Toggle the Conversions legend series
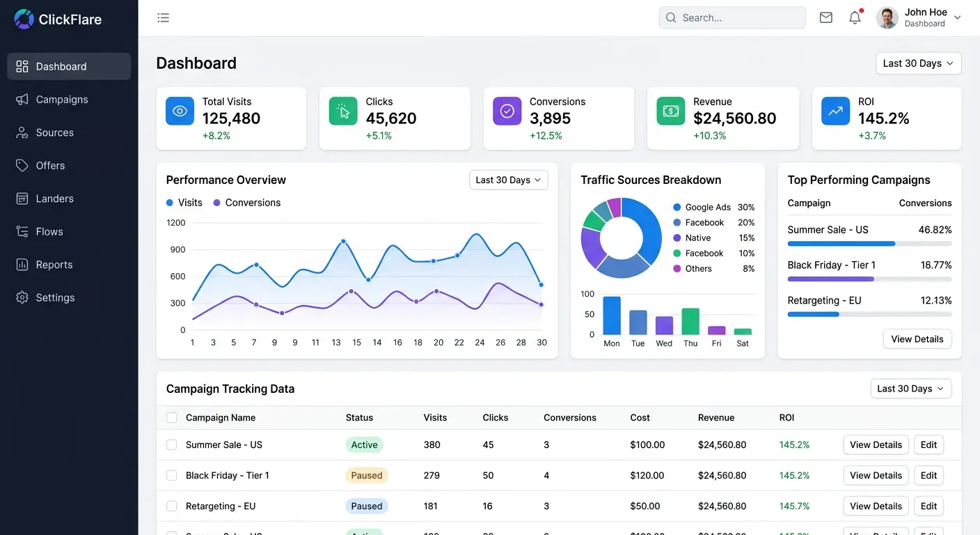Image resolution: width=980 pixels, height=535 pixels. tap(247, 203)
